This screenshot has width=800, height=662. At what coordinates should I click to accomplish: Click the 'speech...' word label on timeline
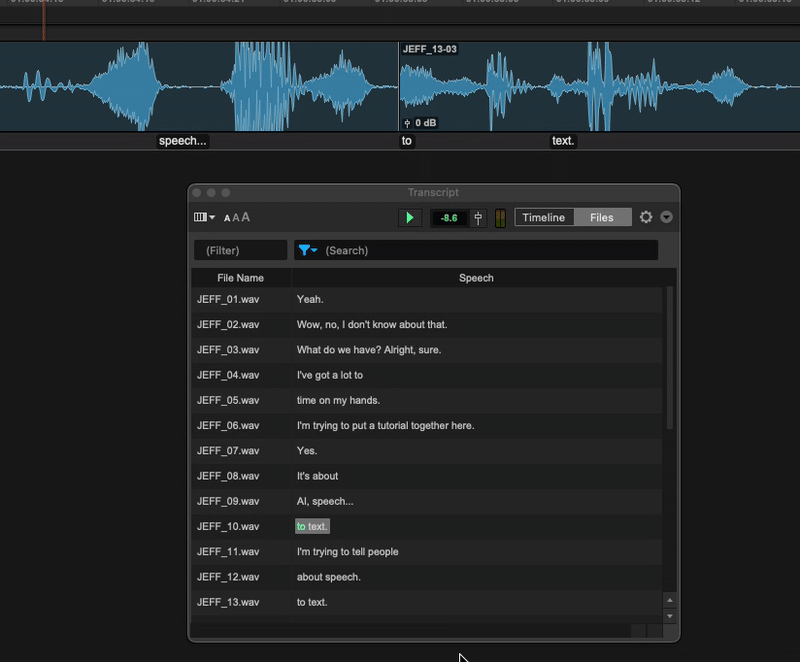coord(183,141)
